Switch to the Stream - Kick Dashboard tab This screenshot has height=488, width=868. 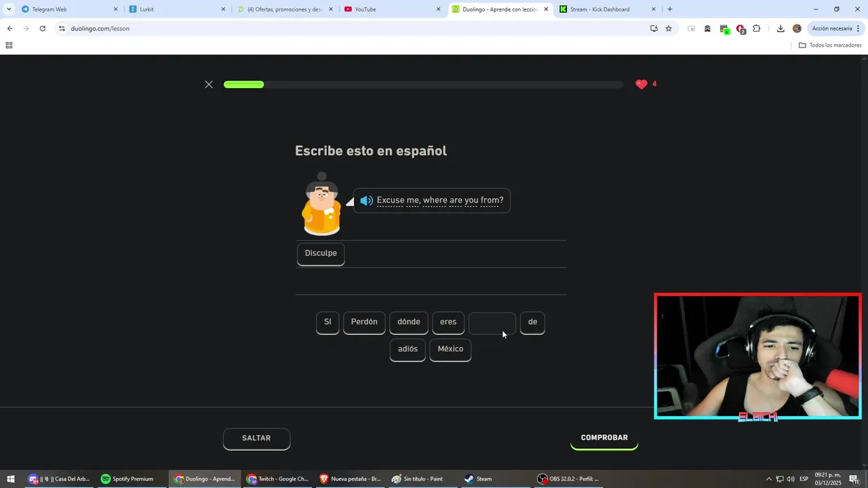click(x=607, y=9)
